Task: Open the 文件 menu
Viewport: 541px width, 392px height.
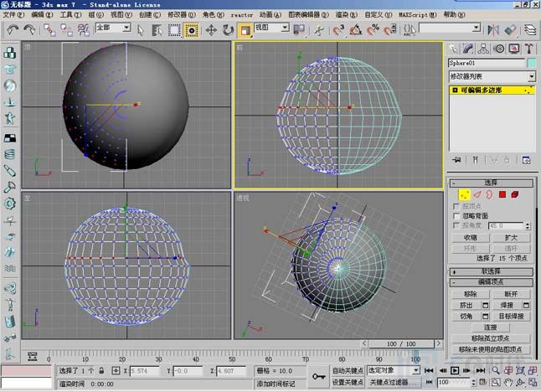Action: [x=13, y=15]
